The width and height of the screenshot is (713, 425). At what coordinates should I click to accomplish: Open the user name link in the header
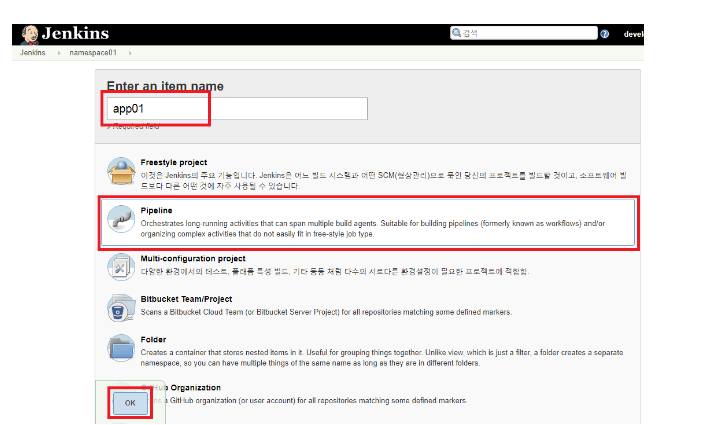click(x=633, y=34)
